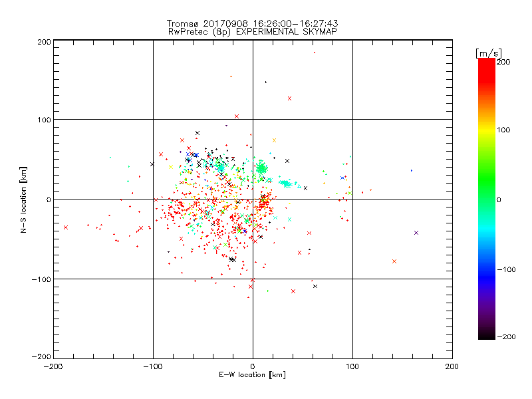The height and width of the screenshot is (399, 532).
Task: Click the colorbar label '200' at top
Action: click(x=503, y=62)
